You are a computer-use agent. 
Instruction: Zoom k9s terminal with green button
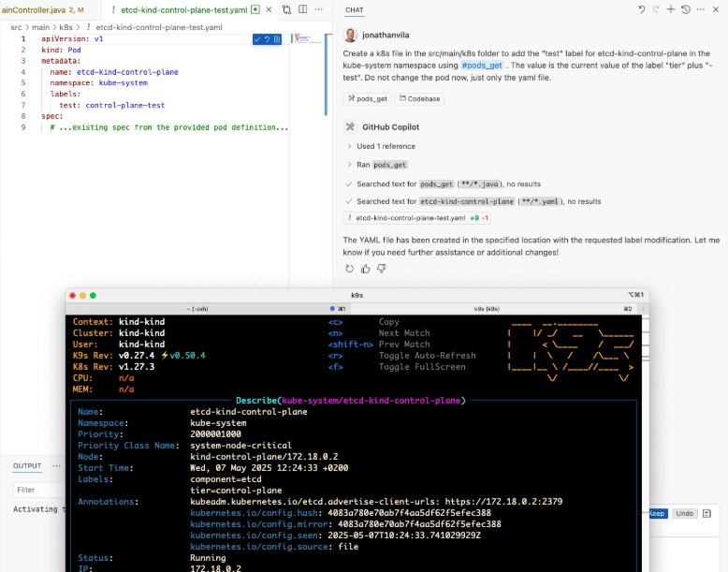[x=93, y=296]
